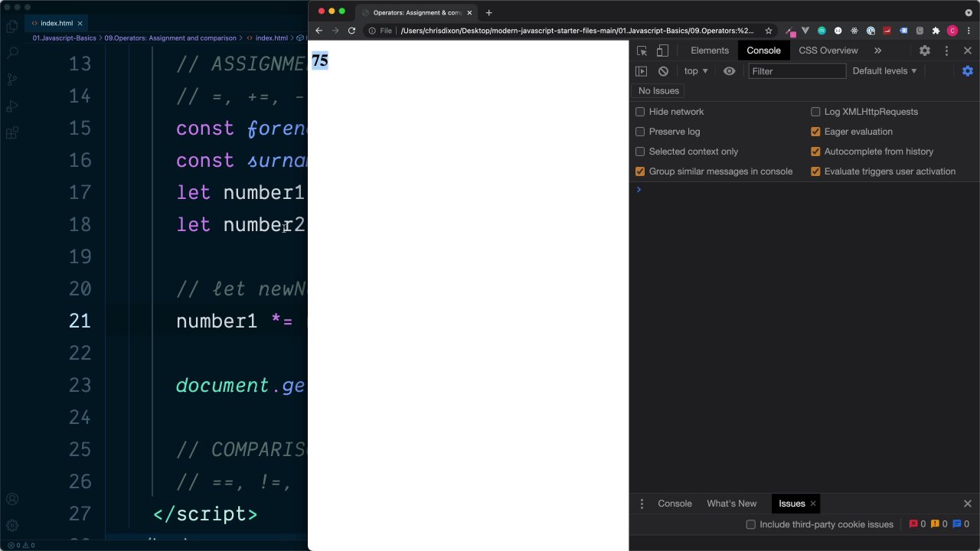Click the blue console settings gear
This screenshot has width=980, height=551.
tap(968, 71)
